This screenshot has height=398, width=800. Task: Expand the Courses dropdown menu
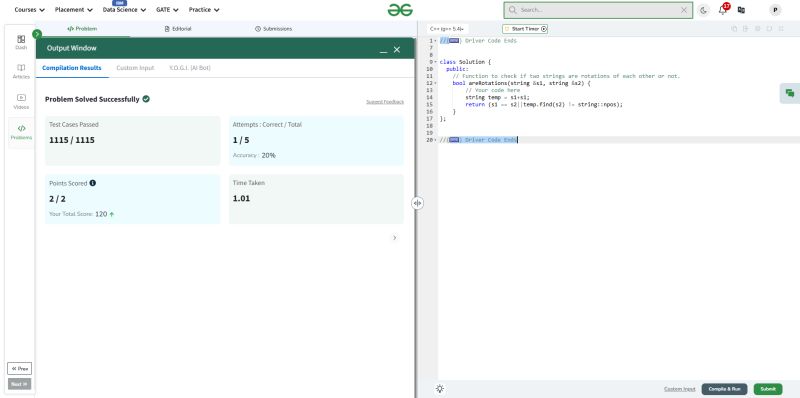click(30, 10)
